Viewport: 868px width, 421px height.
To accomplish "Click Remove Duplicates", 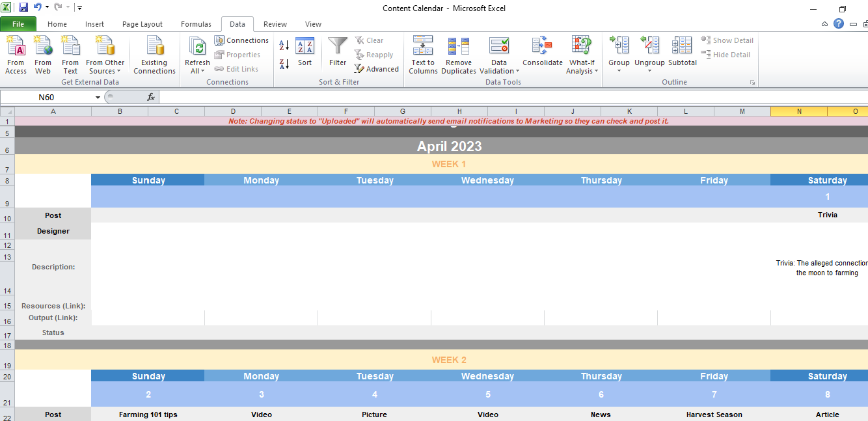I will point(459,55).
